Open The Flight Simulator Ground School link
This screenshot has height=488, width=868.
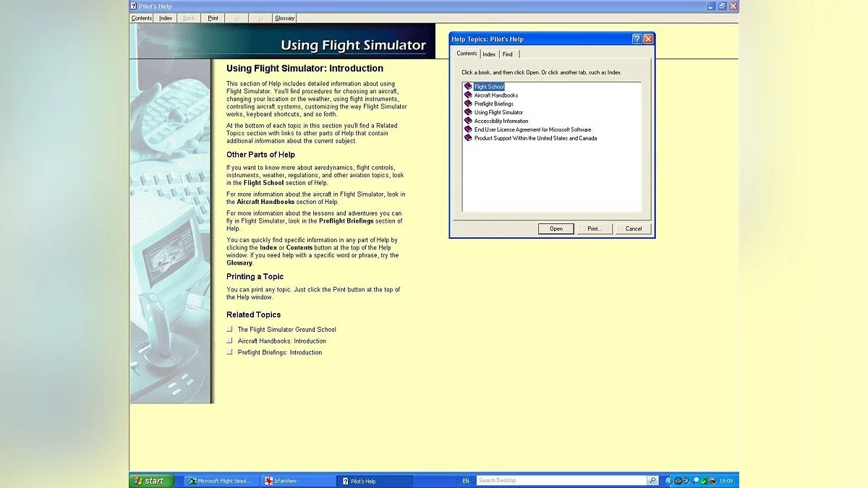pyautogui.click(x=287, y=330)
